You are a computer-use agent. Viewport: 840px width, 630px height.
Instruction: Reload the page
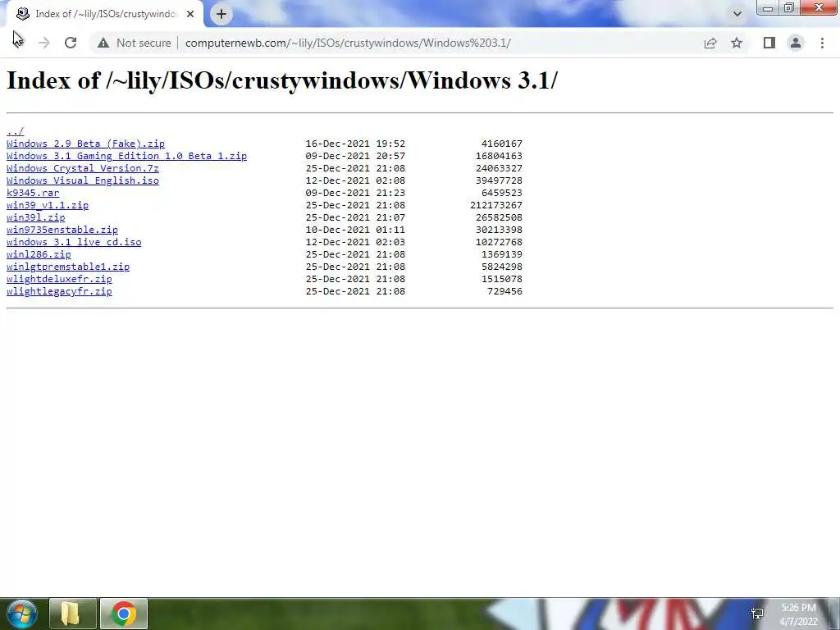pos(71,43)
